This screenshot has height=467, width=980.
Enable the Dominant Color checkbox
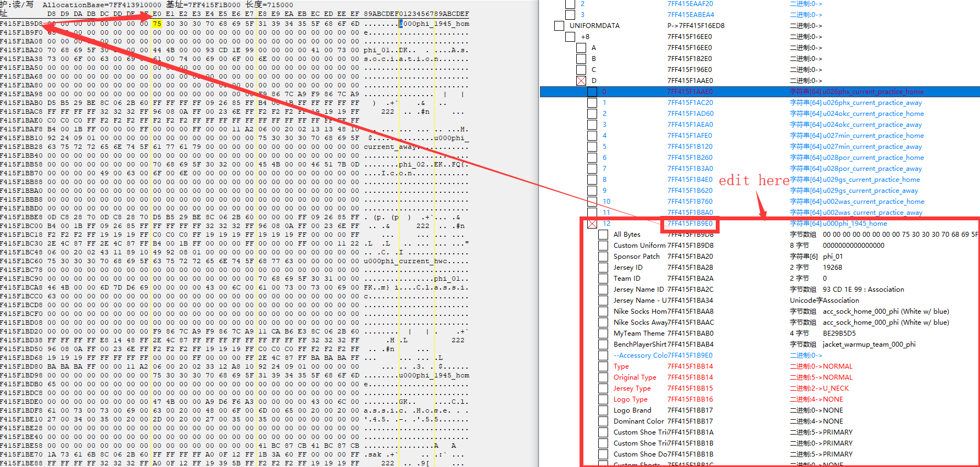(603, 421)
